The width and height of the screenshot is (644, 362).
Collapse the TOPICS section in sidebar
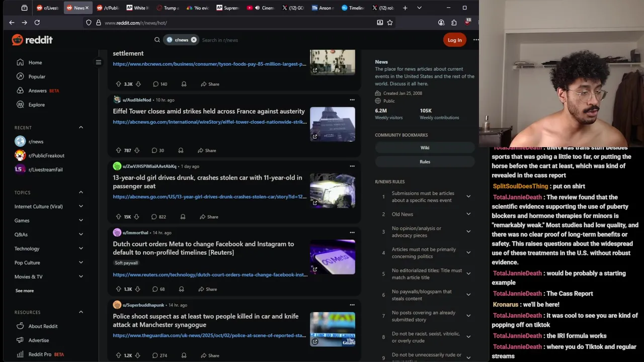81,193
